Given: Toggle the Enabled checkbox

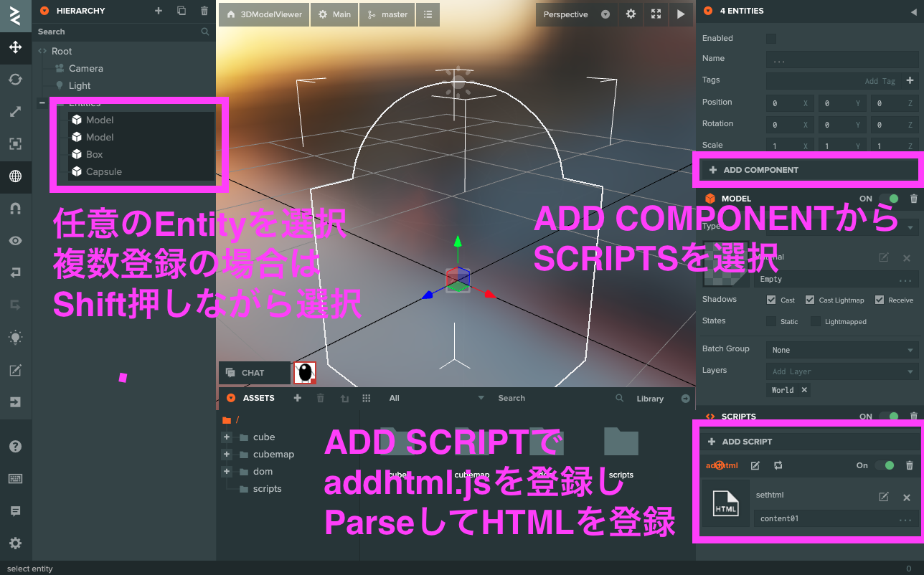Looking at the screenshot, I should tap(771, 38).
